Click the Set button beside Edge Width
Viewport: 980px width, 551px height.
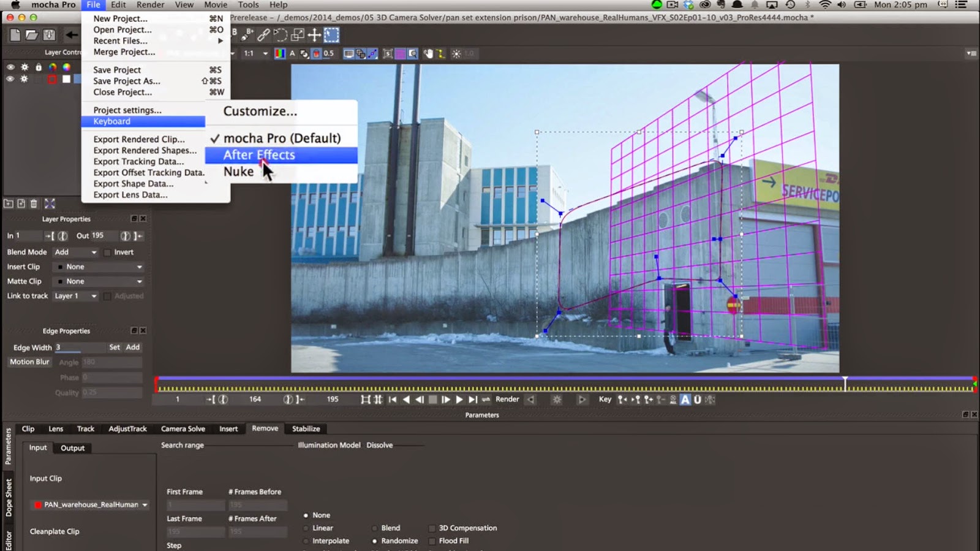coord(115,348)
